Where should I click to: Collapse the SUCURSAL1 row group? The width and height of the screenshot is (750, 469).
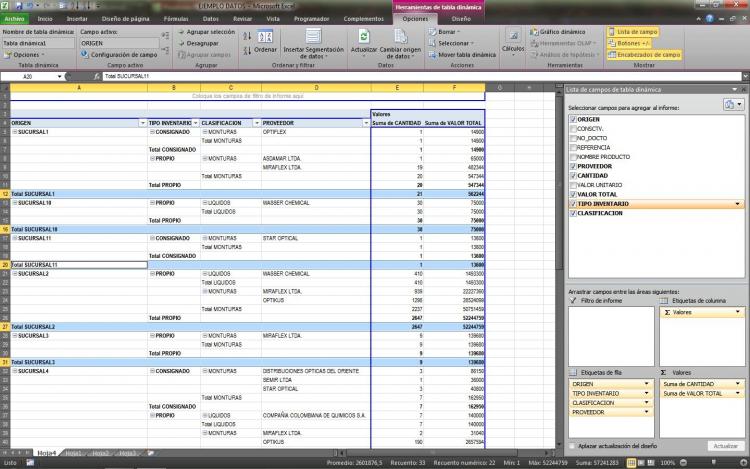click(15, 132)
